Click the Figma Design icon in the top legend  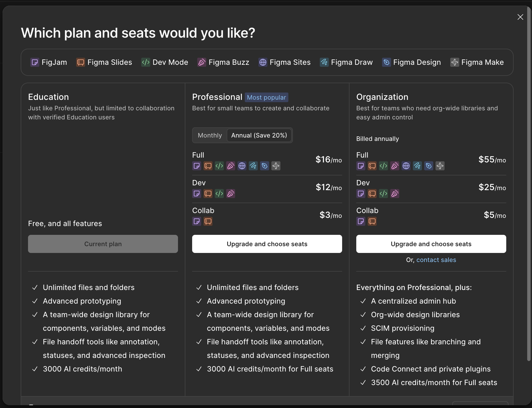(x=386, y=62)
